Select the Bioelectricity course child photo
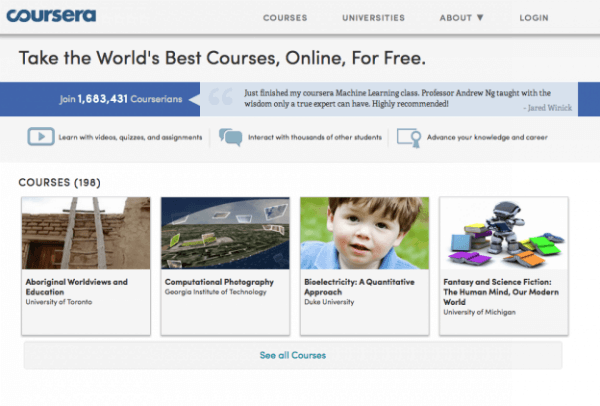The image size is (600, 406). coord(364,233)
